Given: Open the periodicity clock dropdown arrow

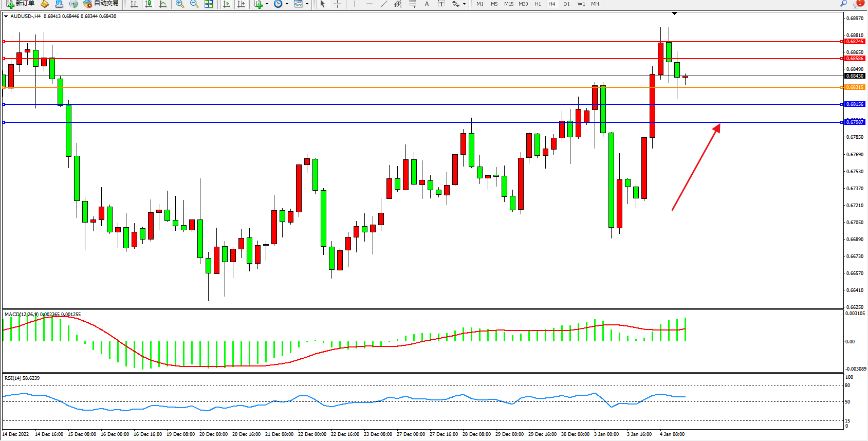Looking at the screenshot, I should [287, 4].
